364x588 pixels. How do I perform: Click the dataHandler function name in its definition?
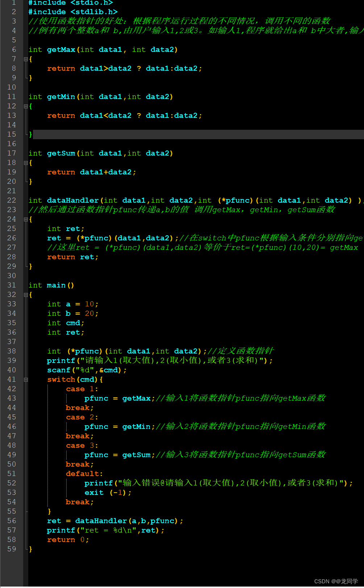click(x=73, y=200)
